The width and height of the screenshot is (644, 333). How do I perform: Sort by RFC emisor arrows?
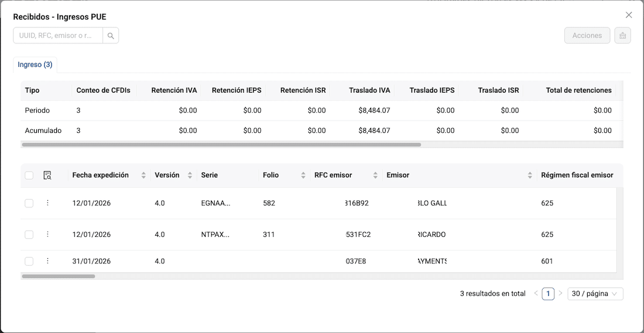click(375, 176)
